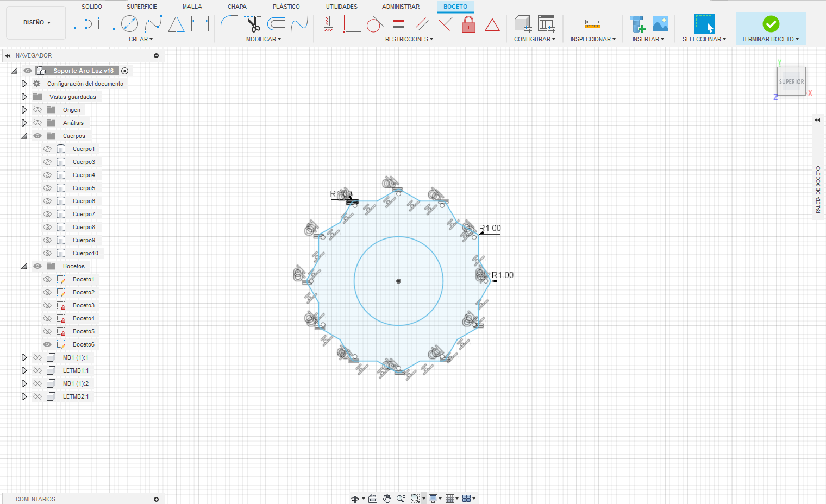Apply the Parallel constraint
826x504 pixels.
pyautogui.click(x=422, y=24)
